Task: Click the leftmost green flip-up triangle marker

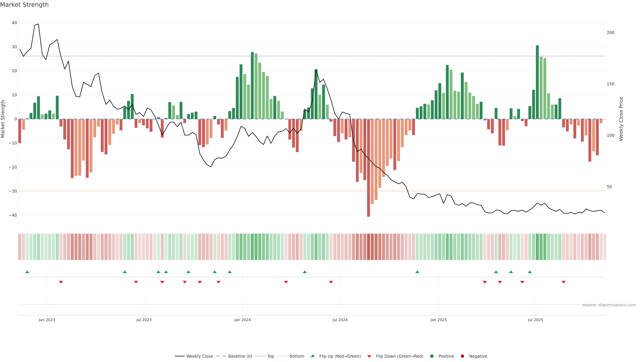Action: 27,272
